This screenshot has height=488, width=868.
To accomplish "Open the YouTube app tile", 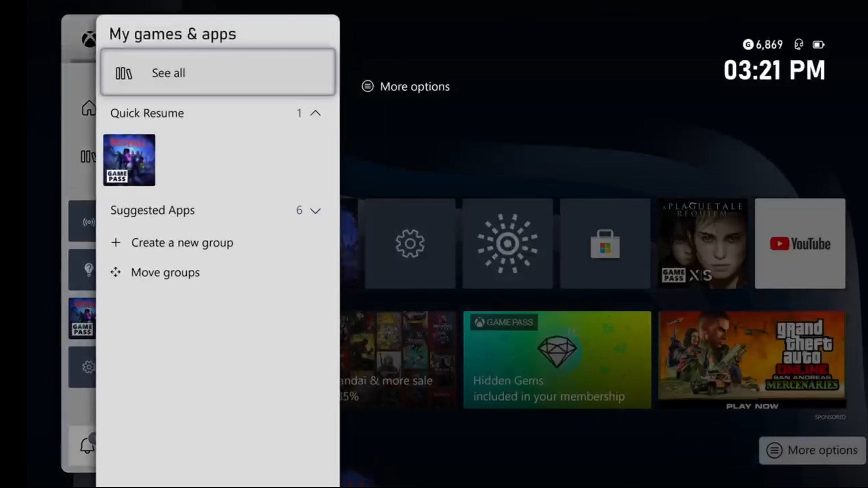I will [x=800, y=243].
